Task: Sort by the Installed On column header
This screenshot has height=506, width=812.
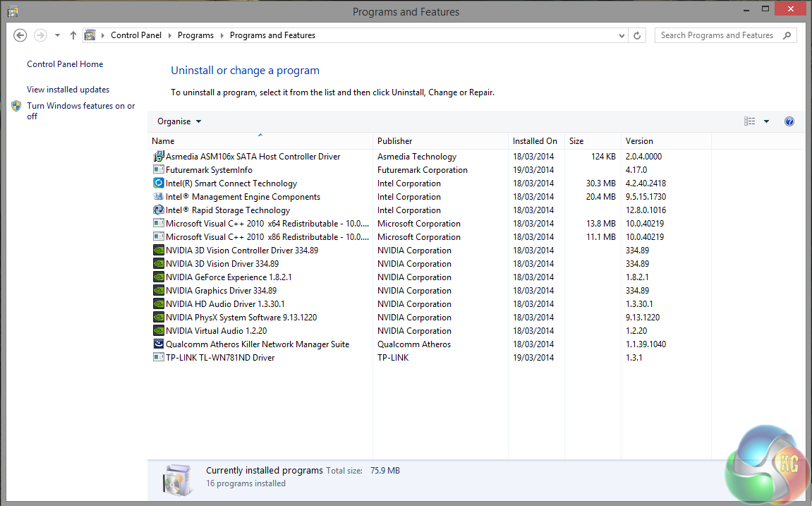Action: click(x=536, y=141)
